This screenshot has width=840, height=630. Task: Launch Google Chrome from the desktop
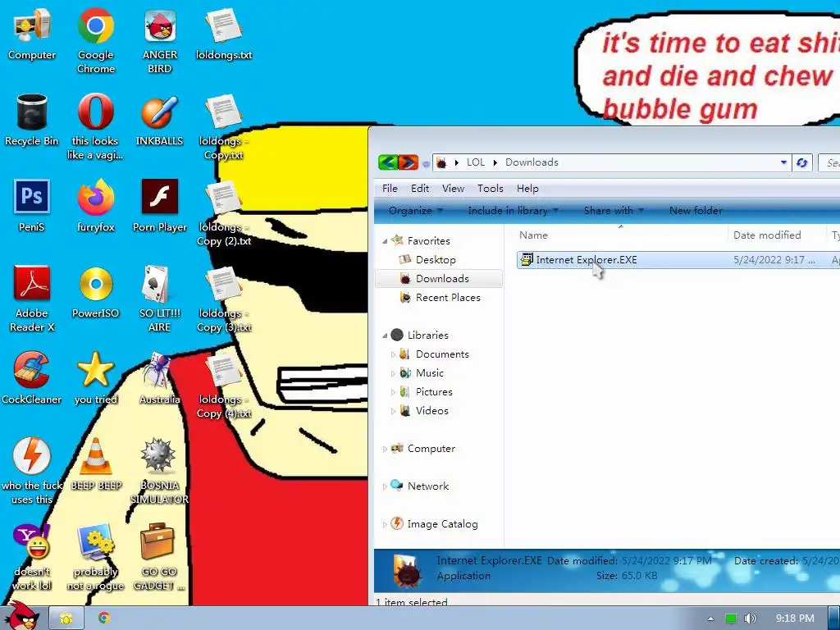[x=96, y=40]
